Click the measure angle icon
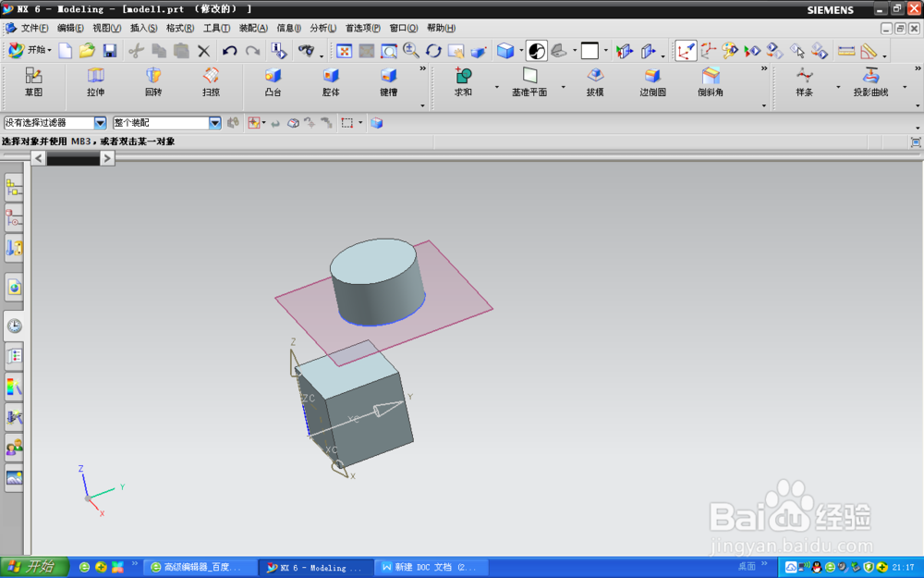The height and width of the screenshot is (578, 924). click(x=869, y=51)
